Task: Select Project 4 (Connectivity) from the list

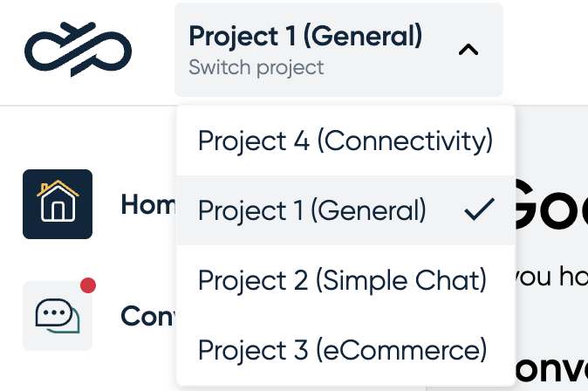Action: [x=345, y=141]
